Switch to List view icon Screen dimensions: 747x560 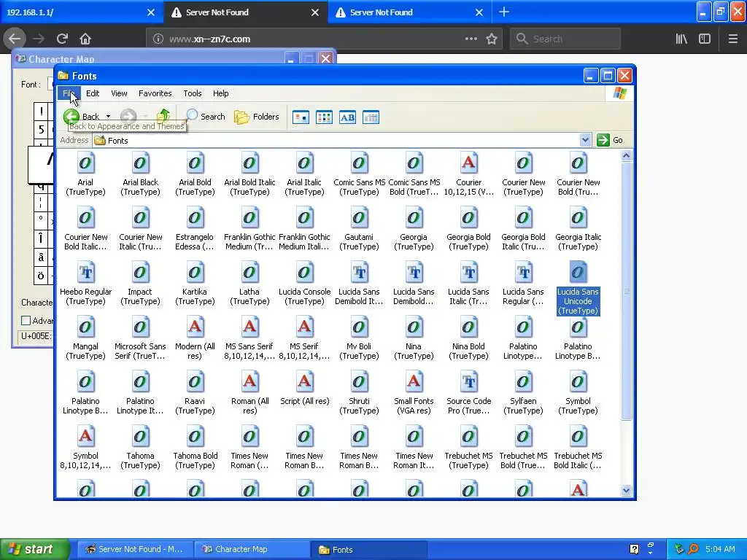pyautogui.click(x=324, y=117)
